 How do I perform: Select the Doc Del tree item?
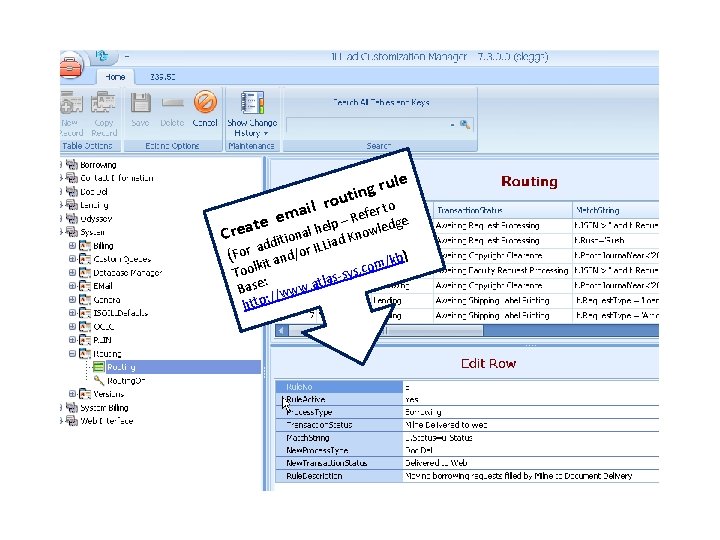coord(94,191)
